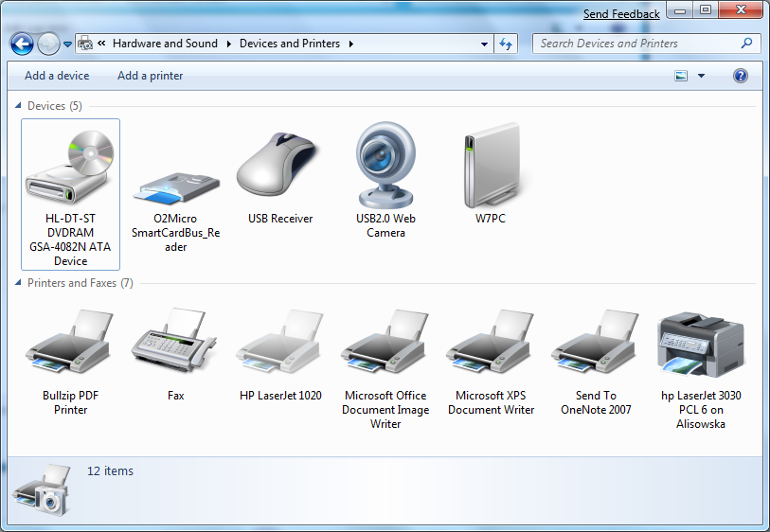Click Add a printer
The image size is (770, 532).
pos(151,76)
